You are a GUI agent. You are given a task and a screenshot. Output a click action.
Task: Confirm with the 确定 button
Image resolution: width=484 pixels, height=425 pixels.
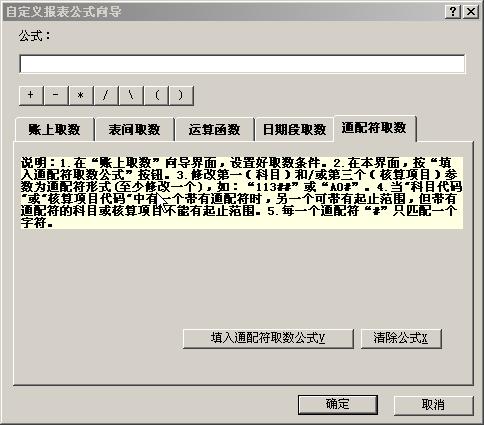338,405
